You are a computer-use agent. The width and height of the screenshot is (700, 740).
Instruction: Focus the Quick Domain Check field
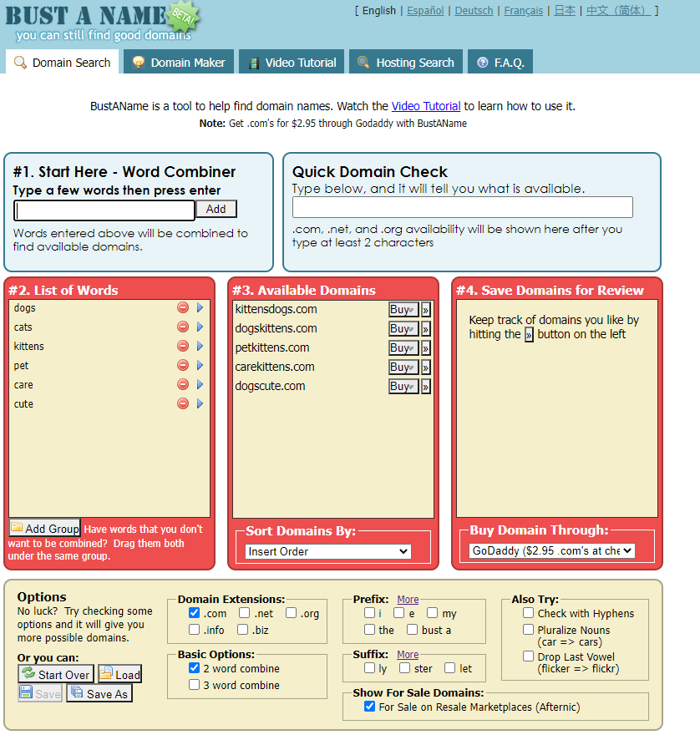tap(463, 207)
